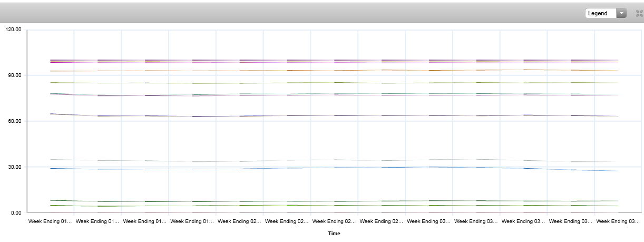The image size is (644, 242).
Task: Click the collapse arrows icon beside Legend
Action: pyautogui.click(x=639, y=13)
